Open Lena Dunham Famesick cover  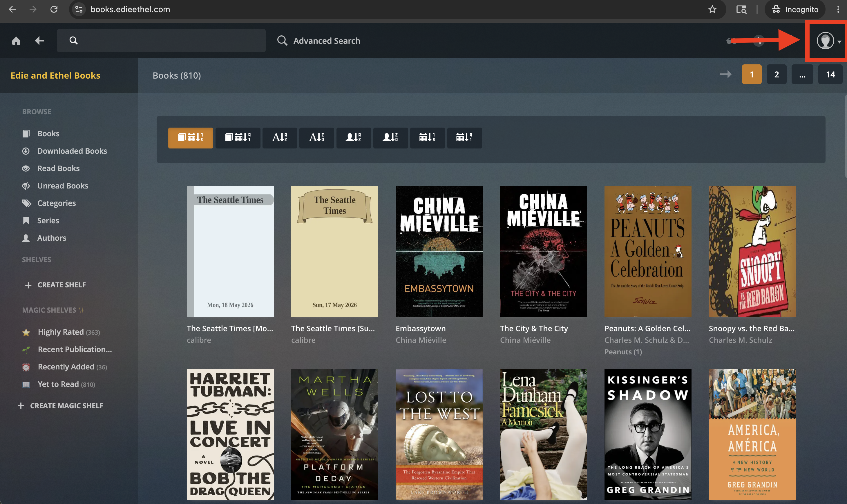tap(543, 434)
